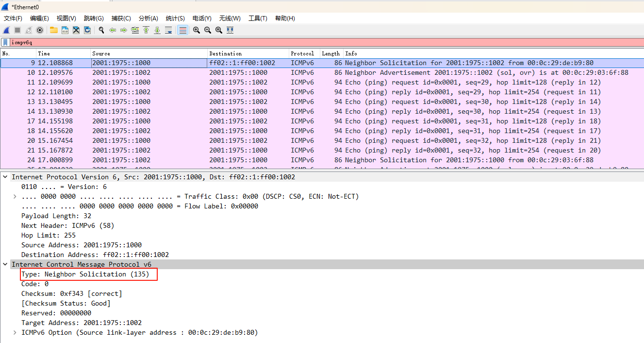Select the Checksum: 0xf343 [correct] line

click(x=72, y=293)
